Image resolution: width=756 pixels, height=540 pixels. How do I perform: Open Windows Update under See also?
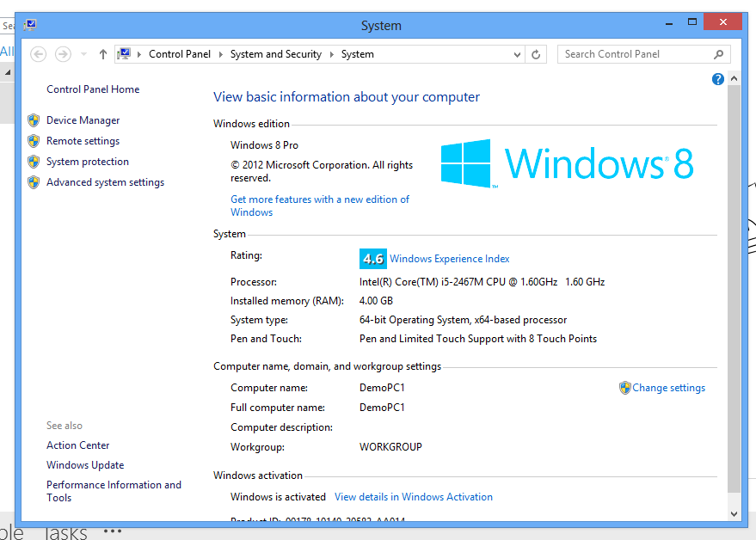coord(85,465)
